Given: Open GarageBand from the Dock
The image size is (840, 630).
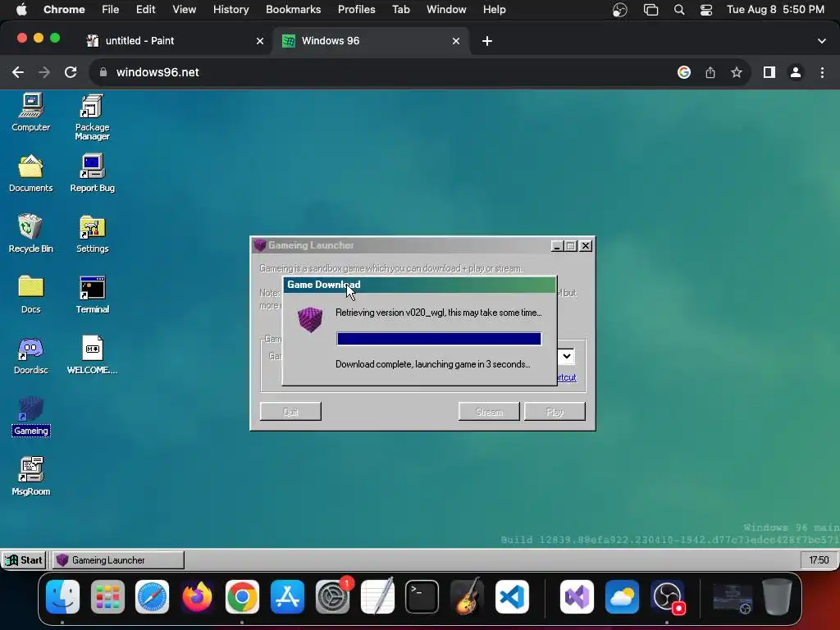Looking at the screenshot, I should click(x=467, y=596).
